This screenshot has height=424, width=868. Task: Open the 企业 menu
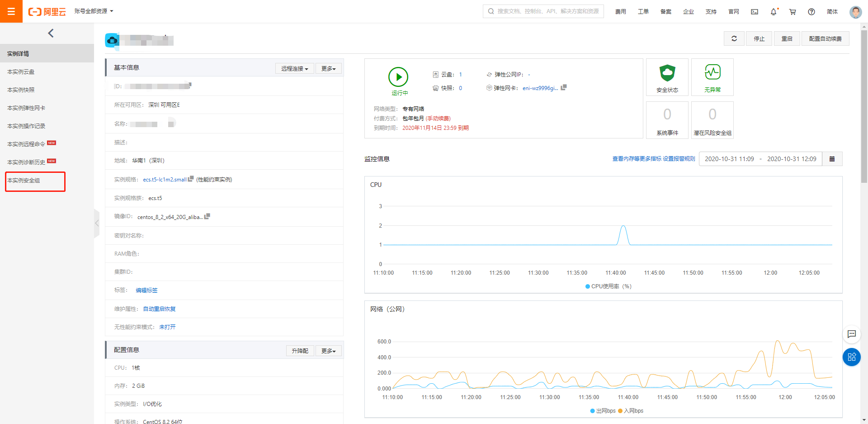click(688, 12)
